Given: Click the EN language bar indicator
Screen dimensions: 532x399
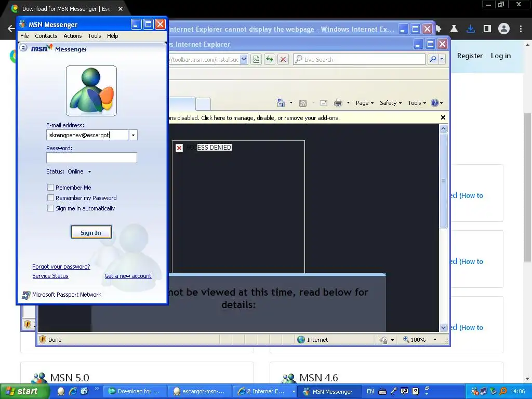Looking at the screenshot, I should click(x=370, y=392).
